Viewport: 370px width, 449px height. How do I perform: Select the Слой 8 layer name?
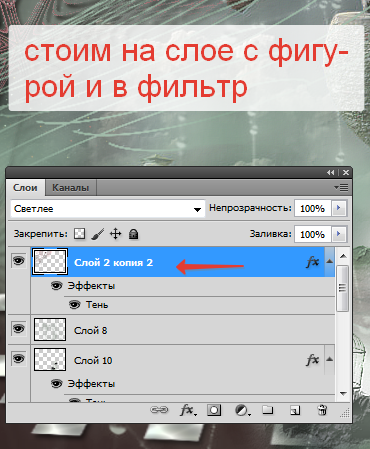coord(90,330)
